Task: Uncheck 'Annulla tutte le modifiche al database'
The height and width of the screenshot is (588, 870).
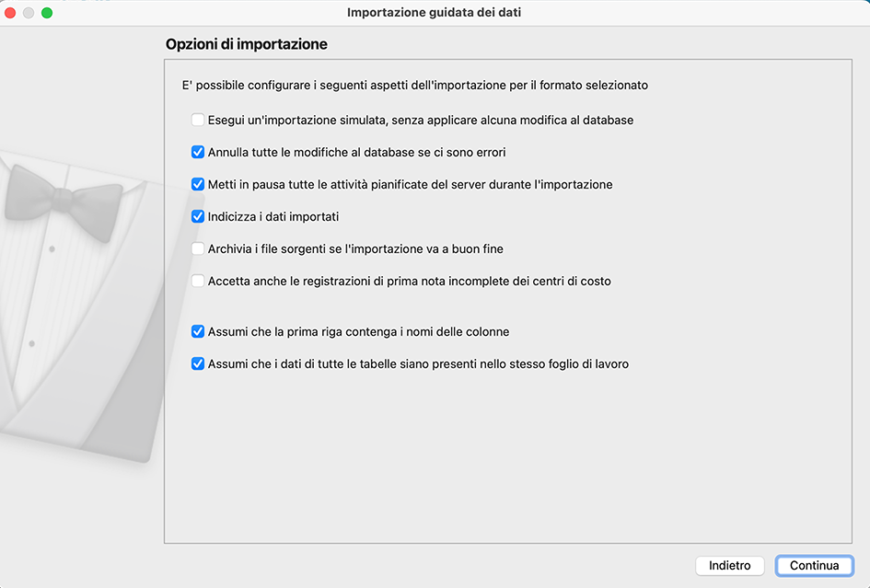Action: (198, 152)
